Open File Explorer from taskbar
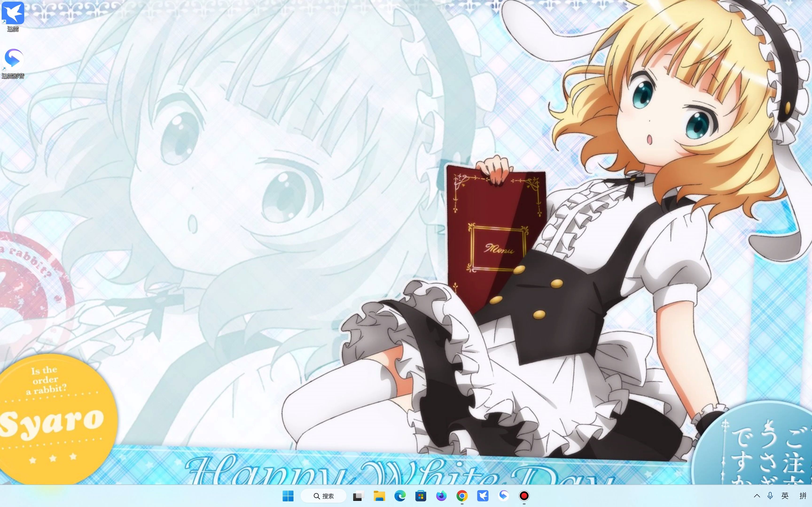 pyautogui.click(x=379, y=496)
